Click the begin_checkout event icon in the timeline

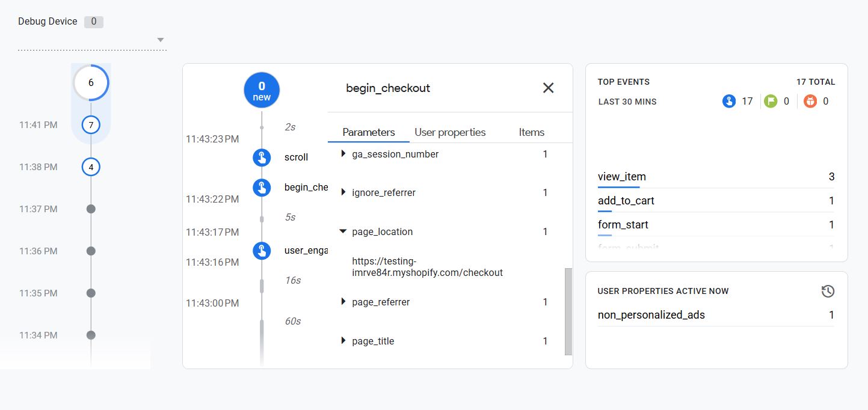pos(262,188)
